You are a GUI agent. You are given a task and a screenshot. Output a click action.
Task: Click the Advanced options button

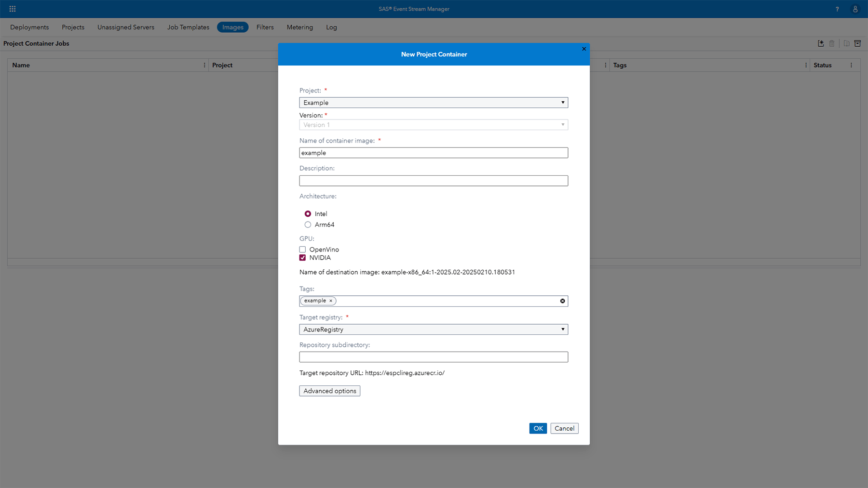[329, 391]
